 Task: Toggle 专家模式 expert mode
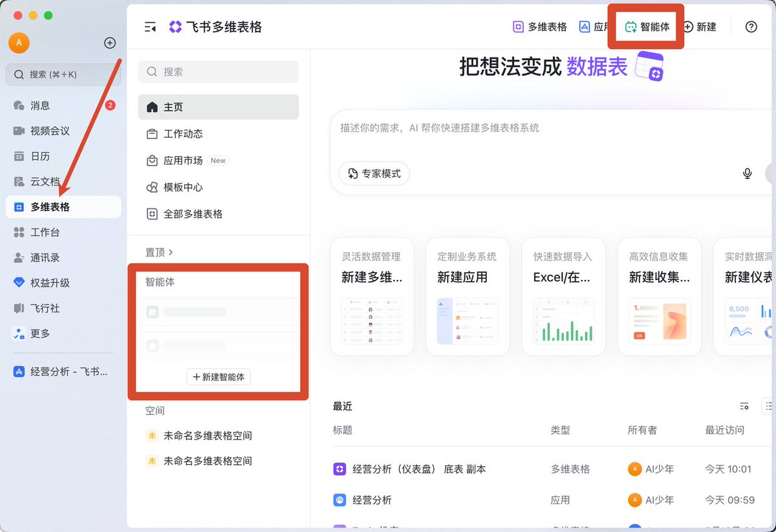(x=374, y=173)
